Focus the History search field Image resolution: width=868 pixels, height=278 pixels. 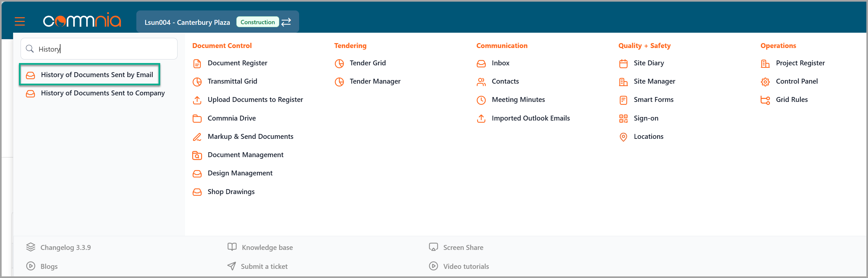[99, 49]
